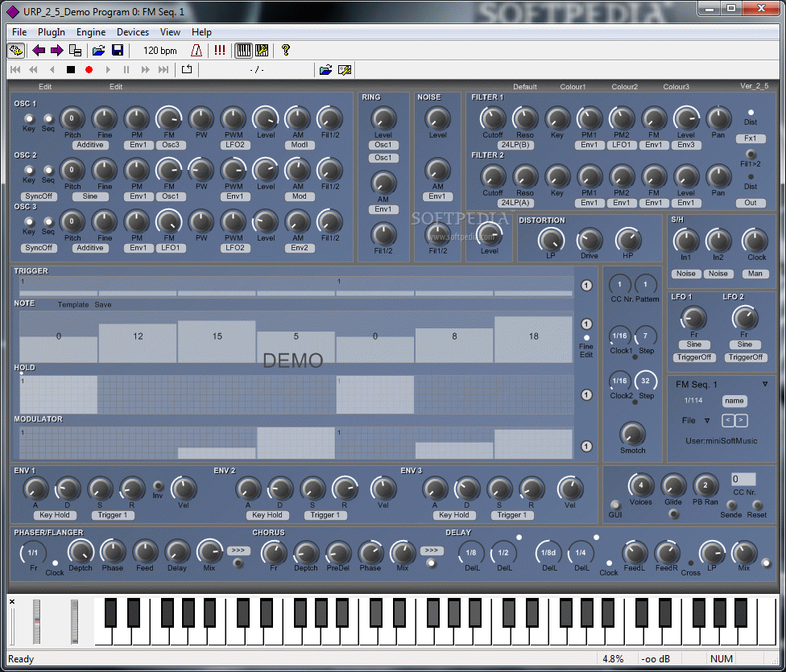
Task: Go to next program with right purple arrow
Action: [56, 50]
